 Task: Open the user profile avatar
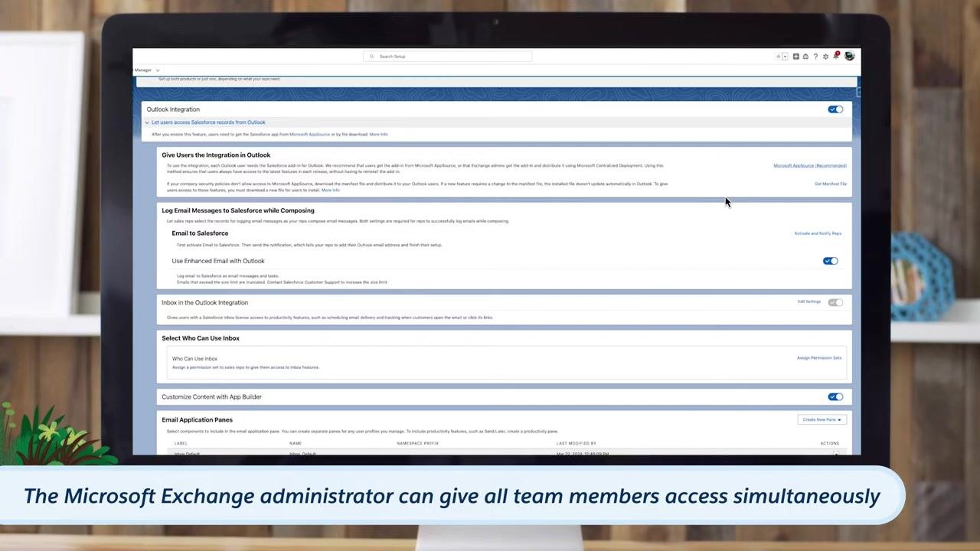(x=849, y=56)
